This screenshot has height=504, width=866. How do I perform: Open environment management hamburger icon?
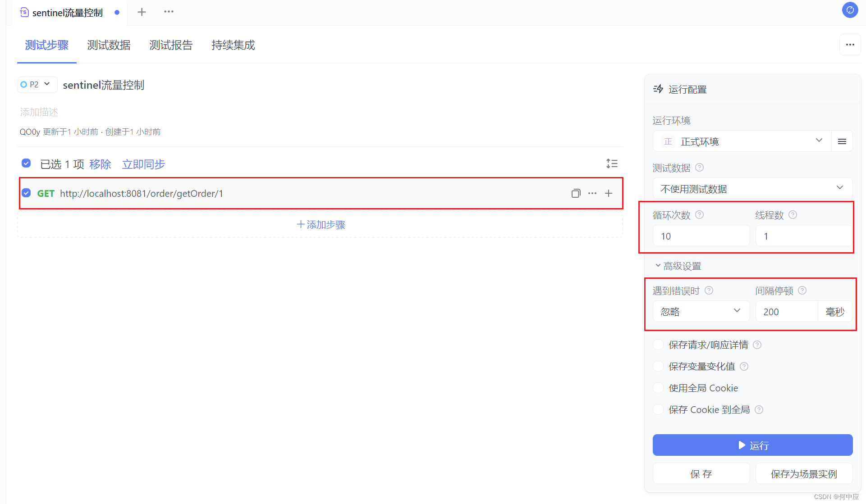point(842,141)
